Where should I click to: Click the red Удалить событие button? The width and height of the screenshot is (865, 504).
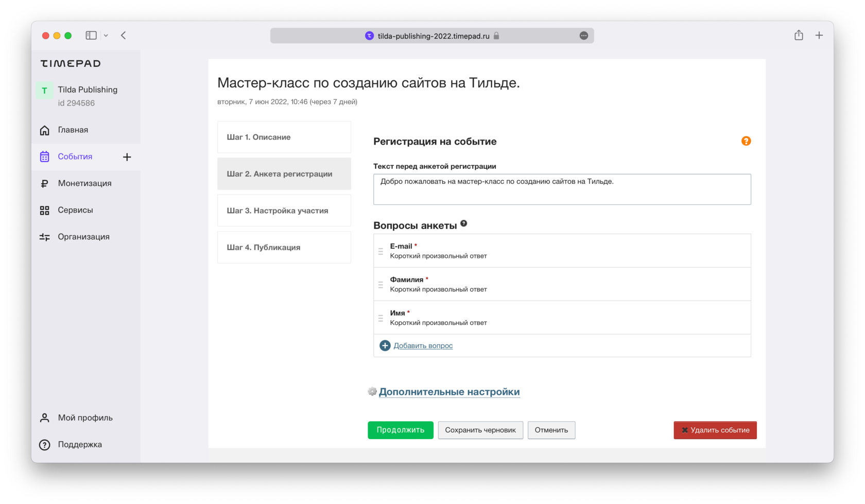click(715, 430)
